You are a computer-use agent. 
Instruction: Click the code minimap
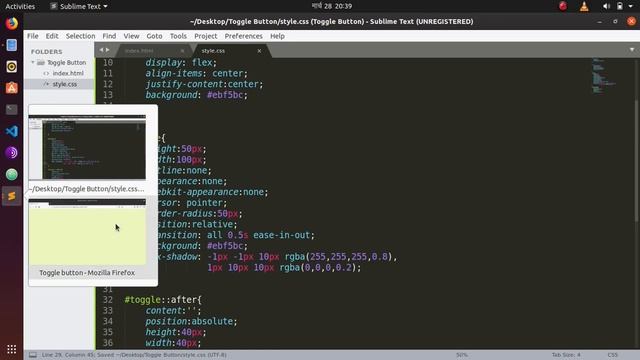[605, 77]
